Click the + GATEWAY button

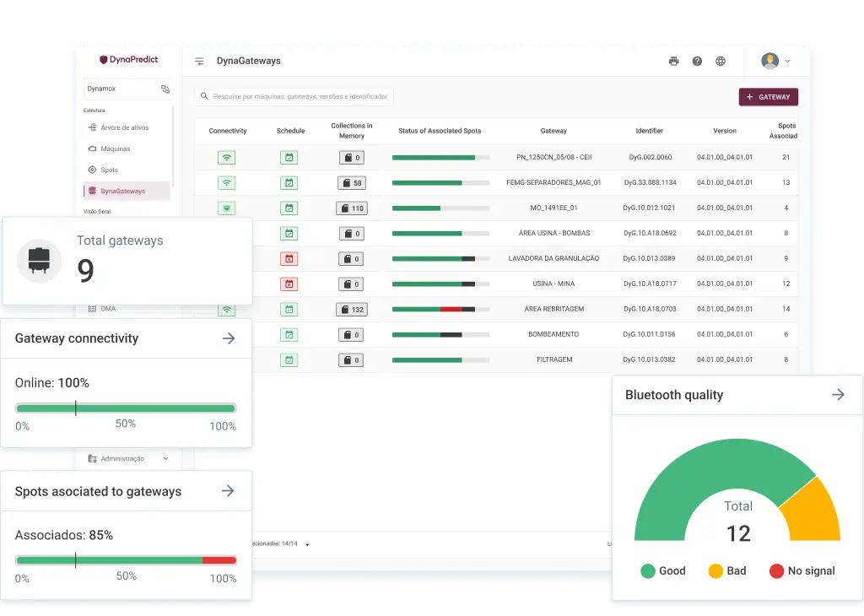click(768, 97)
